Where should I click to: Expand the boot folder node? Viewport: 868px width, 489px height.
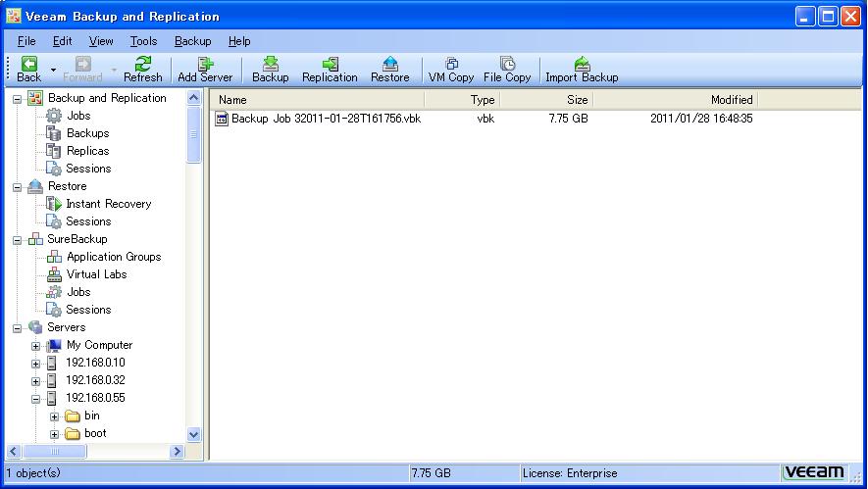[x=54, y=435]
